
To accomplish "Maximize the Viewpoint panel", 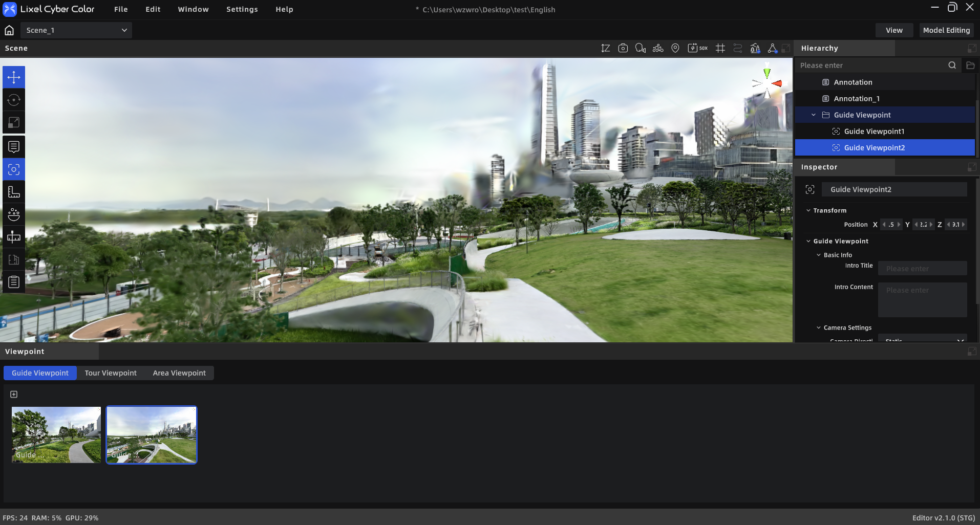I will pyautogui.click(x=972, y=352).
